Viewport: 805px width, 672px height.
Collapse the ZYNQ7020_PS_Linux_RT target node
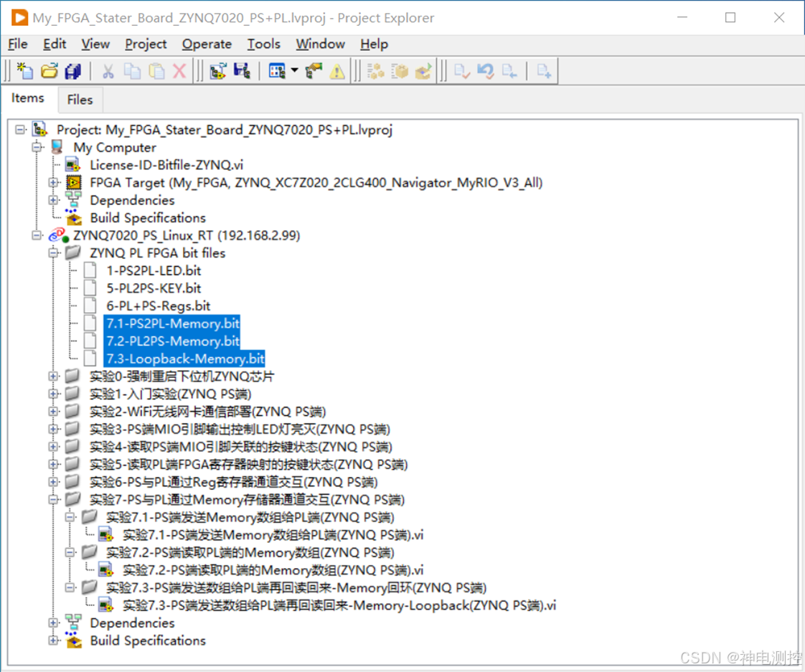(x=37, y=235)
